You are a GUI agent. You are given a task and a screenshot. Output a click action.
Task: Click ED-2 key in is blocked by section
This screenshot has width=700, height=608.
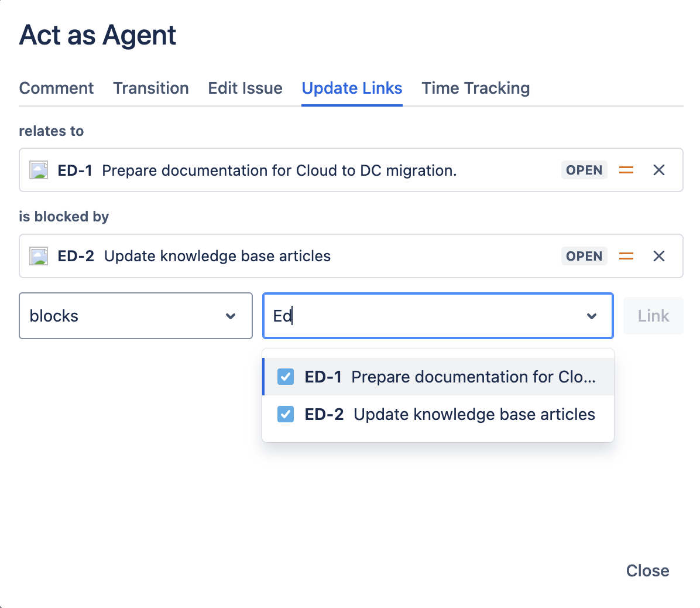coord(76,256)
